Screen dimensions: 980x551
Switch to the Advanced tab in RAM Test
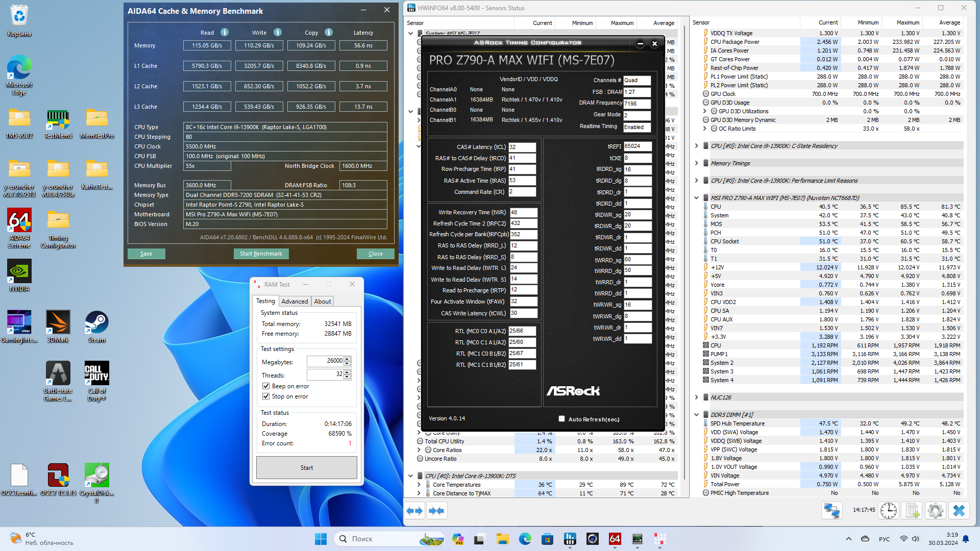295,302
